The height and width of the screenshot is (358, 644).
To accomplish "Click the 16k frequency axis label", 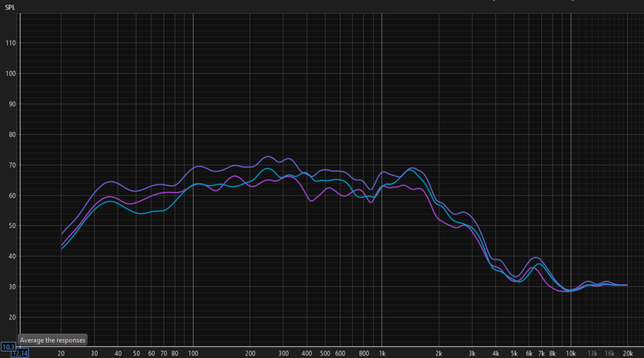I will click(x=610, y=353).
